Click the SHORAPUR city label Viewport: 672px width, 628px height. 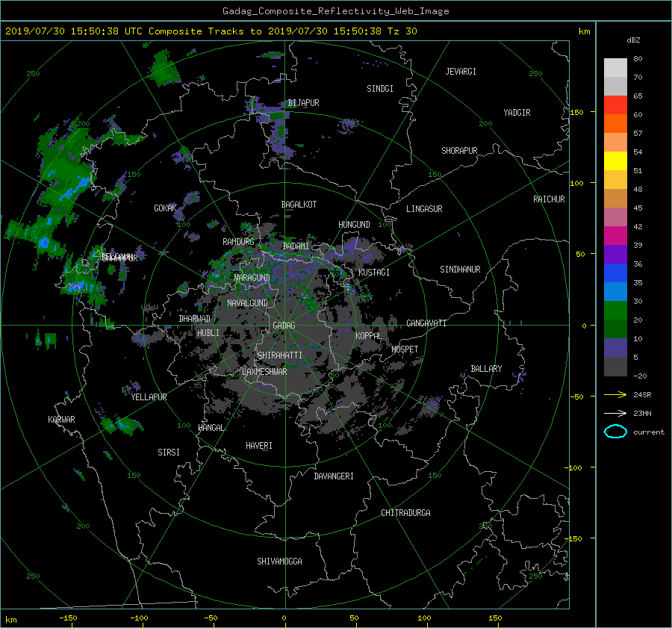click(x=459, y=150)
